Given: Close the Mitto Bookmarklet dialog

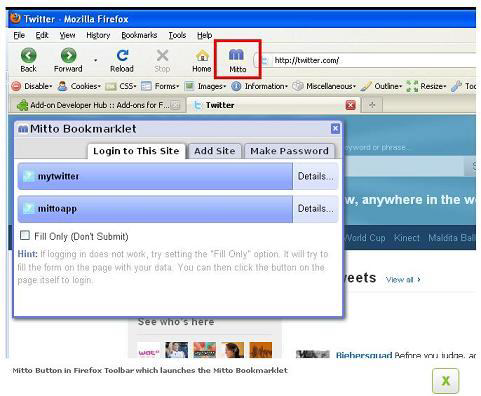Looking at the screenshot, I should pos(335,129).
